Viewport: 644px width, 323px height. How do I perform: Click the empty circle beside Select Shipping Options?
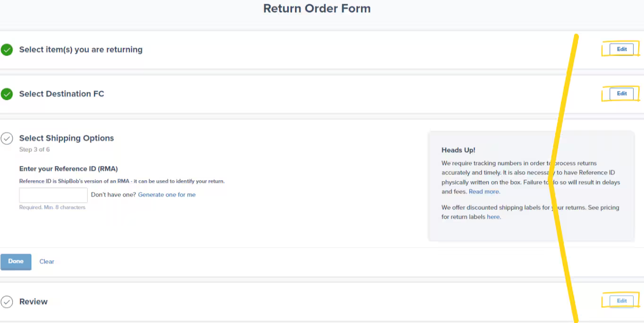coord(7,138)
